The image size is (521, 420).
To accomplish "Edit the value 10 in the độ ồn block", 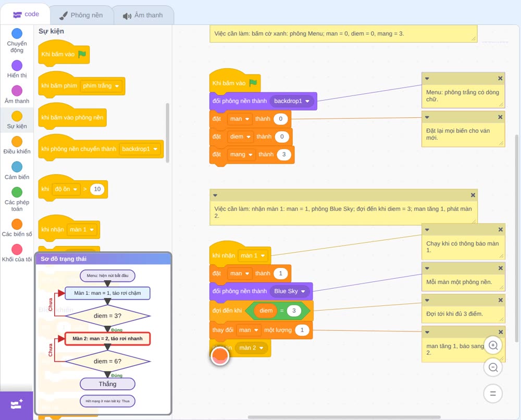I will pyautogui.click(x=97, y=189).
